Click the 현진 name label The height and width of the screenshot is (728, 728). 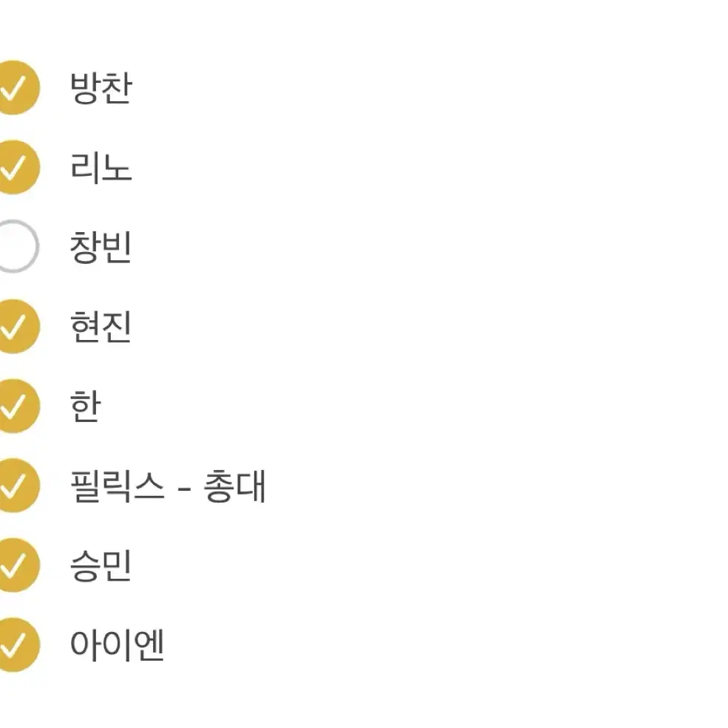tap(101, 327)
